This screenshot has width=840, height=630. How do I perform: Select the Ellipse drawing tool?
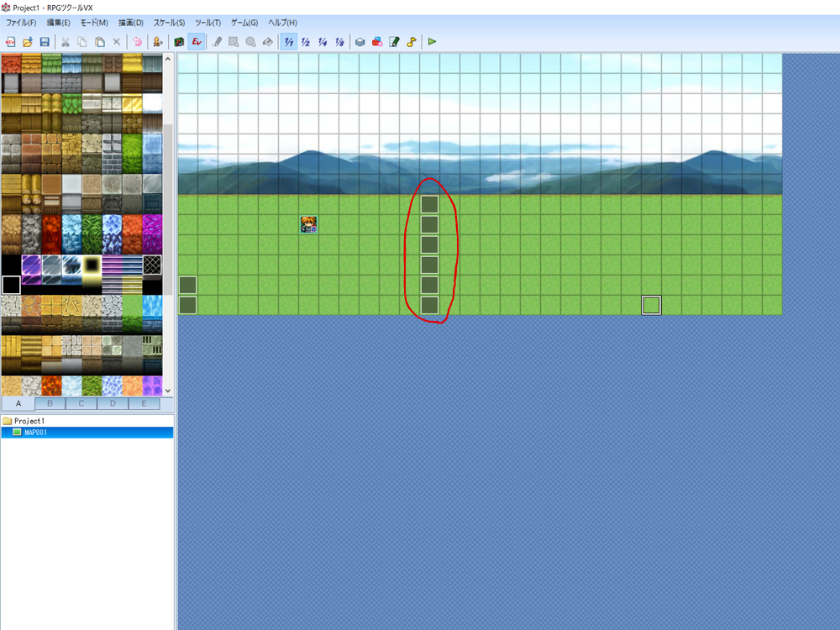(250, 42)
